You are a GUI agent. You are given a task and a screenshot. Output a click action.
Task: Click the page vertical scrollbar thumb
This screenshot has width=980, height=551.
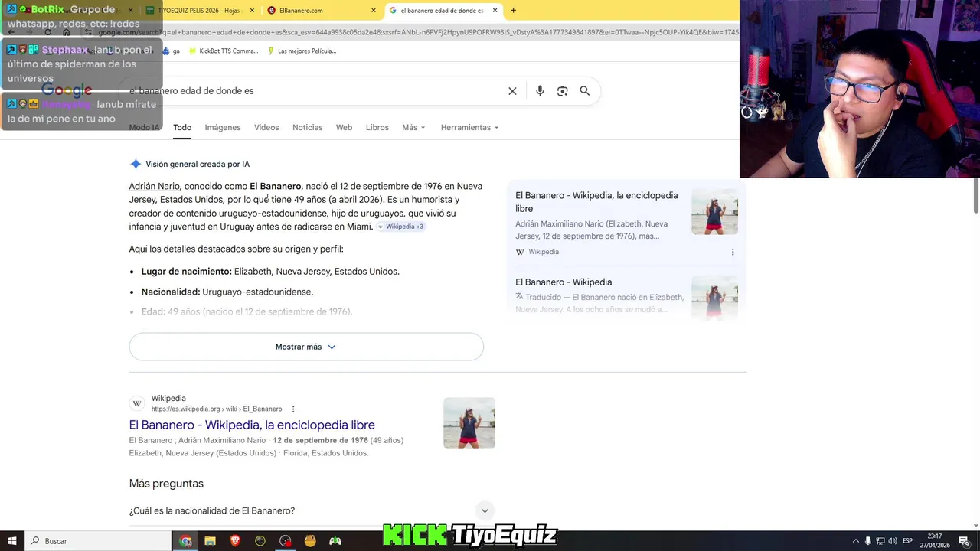tap(975, 195)
